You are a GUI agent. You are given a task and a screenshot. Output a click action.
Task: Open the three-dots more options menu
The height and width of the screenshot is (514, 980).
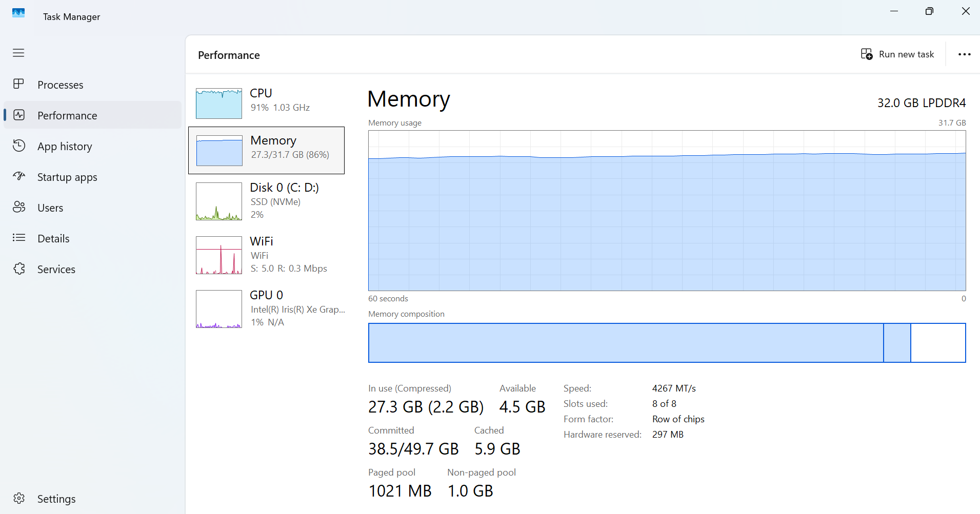pos(964,54)
